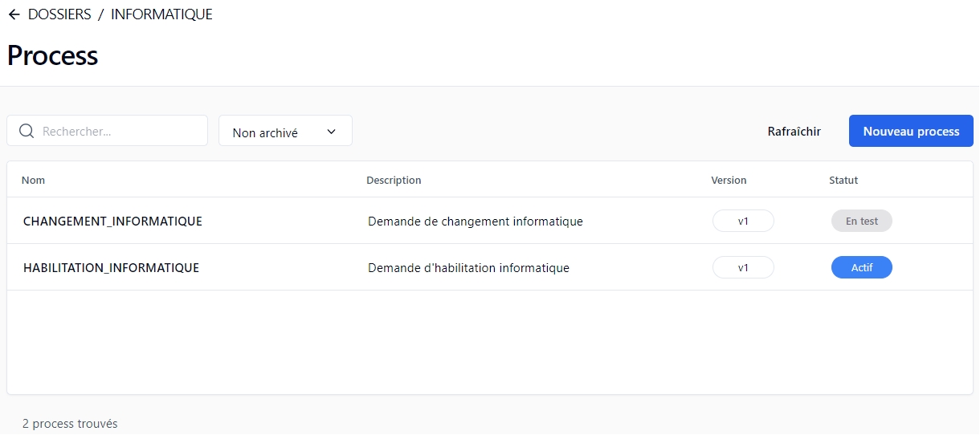
Task: Open the Non archivé filter dropdown
Action: (x=273, y=132)
